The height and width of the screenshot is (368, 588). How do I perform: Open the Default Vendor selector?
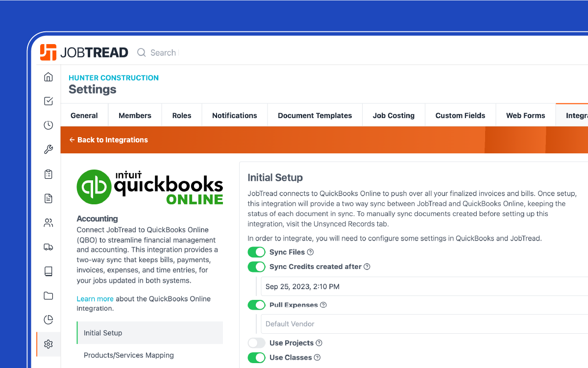pos(343,324)
